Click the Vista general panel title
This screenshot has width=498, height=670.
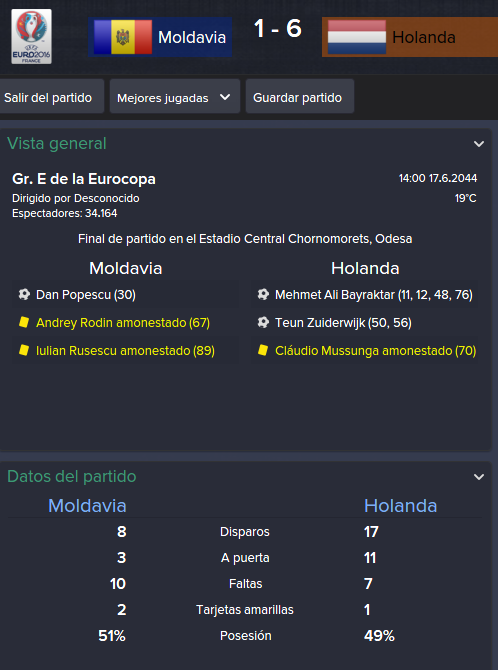tap(57, 144)
